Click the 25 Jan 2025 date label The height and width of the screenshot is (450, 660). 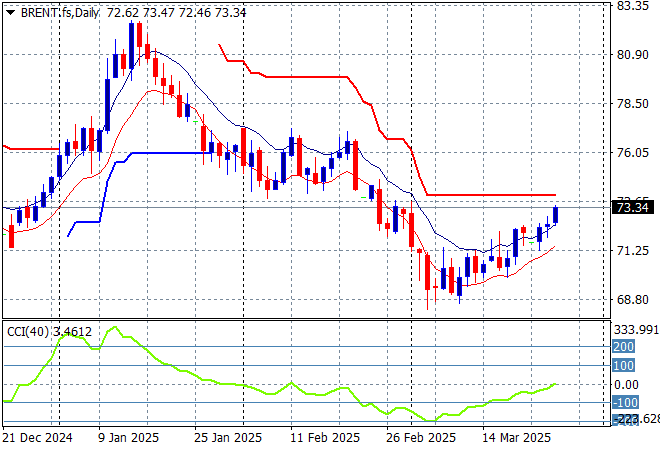pyautogui.click(x=226, y=438)
